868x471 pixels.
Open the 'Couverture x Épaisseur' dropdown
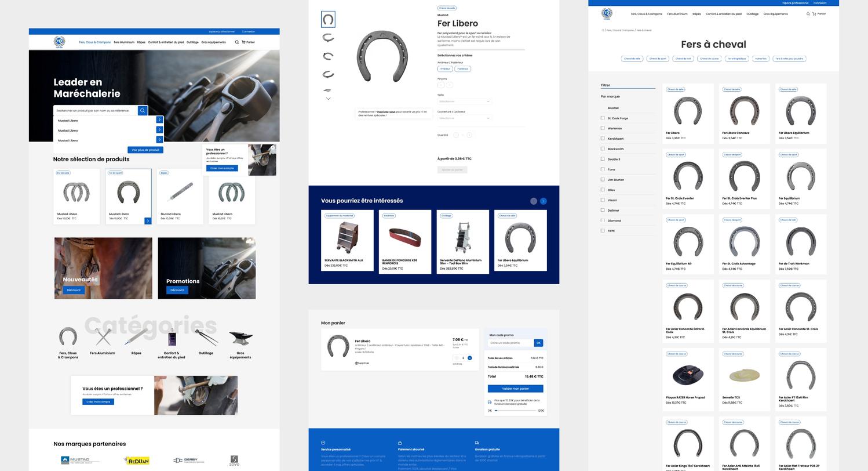point(464,118)
